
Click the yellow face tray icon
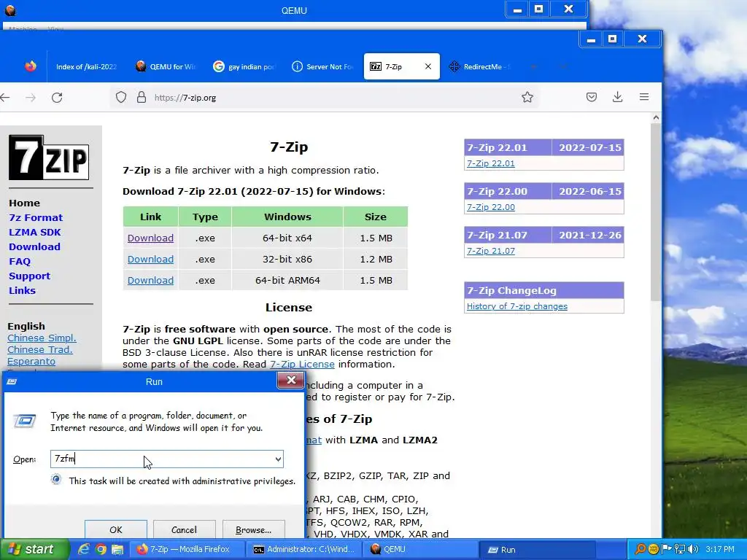click(x=654, y=549)
